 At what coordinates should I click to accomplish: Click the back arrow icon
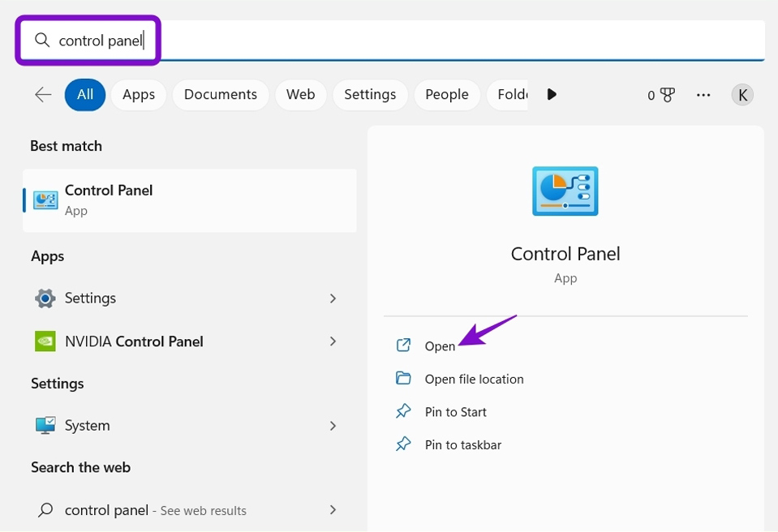(x=43, y=95)
